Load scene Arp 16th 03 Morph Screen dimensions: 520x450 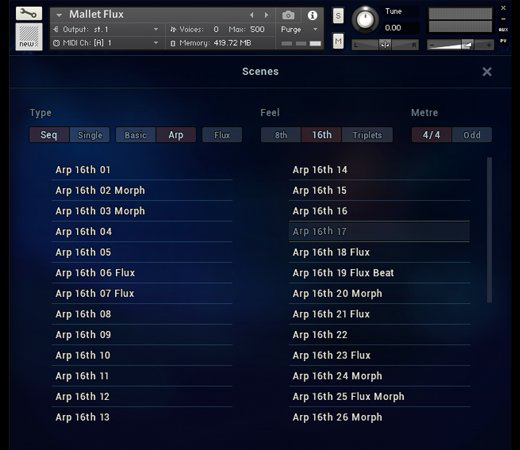point(142,211)
